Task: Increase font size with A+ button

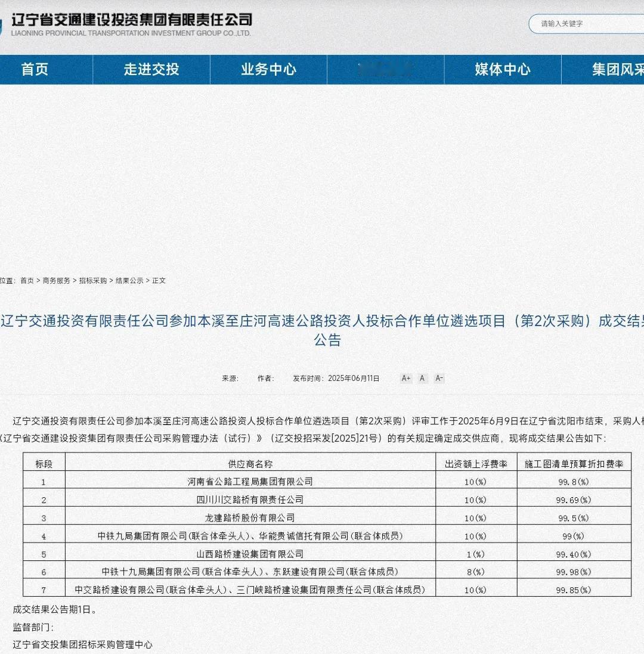Action: [x=406, y=379]
